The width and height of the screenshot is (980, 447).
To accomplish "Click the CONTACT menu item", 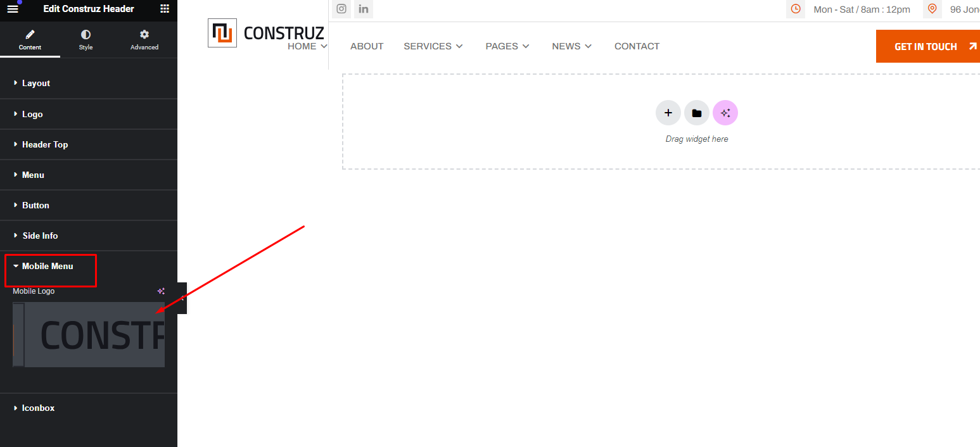I will tap(637, 46).
